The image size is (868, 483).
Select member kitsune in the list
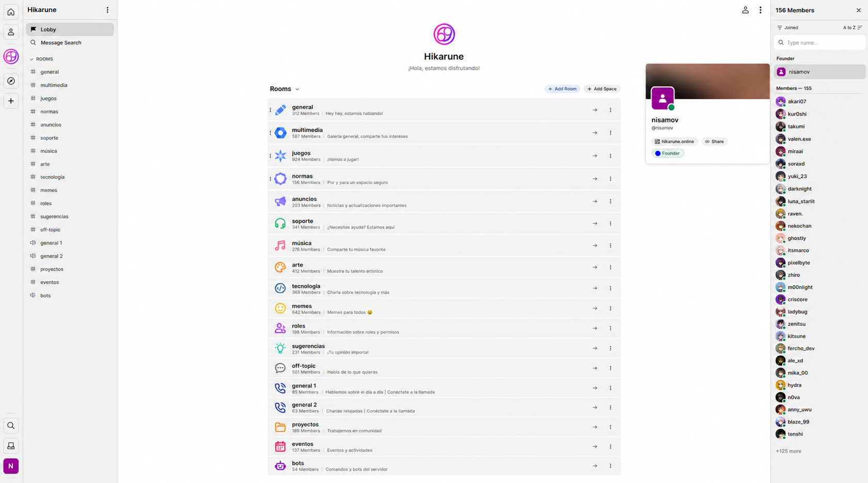[x=819, y=336]
